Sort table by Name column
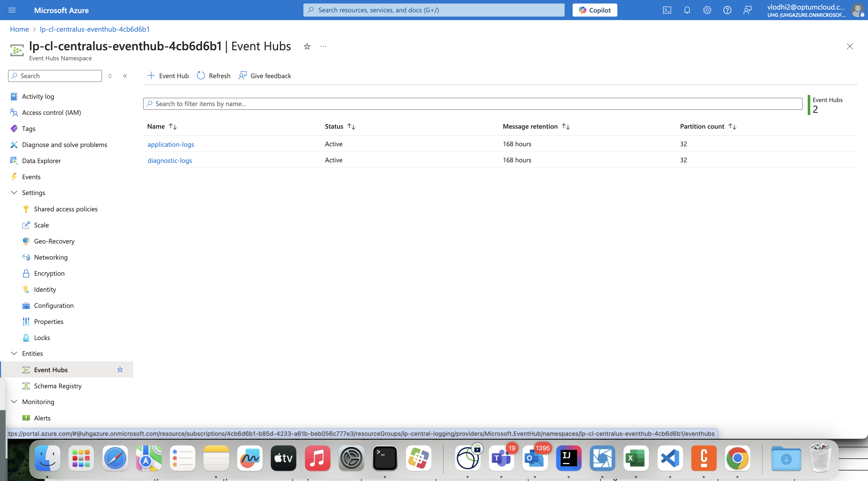Screen dimensions: 868x481 [162, 126]
